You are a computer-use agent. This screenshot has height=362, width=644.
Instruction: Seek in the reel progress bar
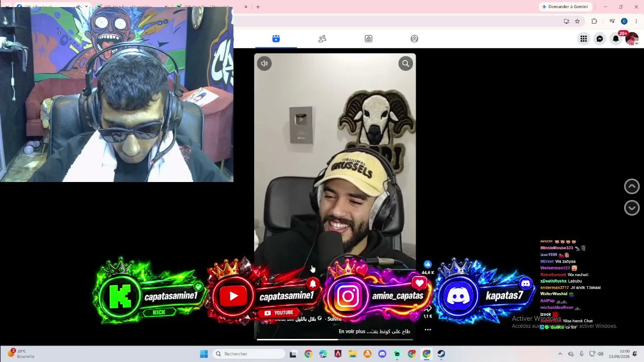[x=335, y=339]
